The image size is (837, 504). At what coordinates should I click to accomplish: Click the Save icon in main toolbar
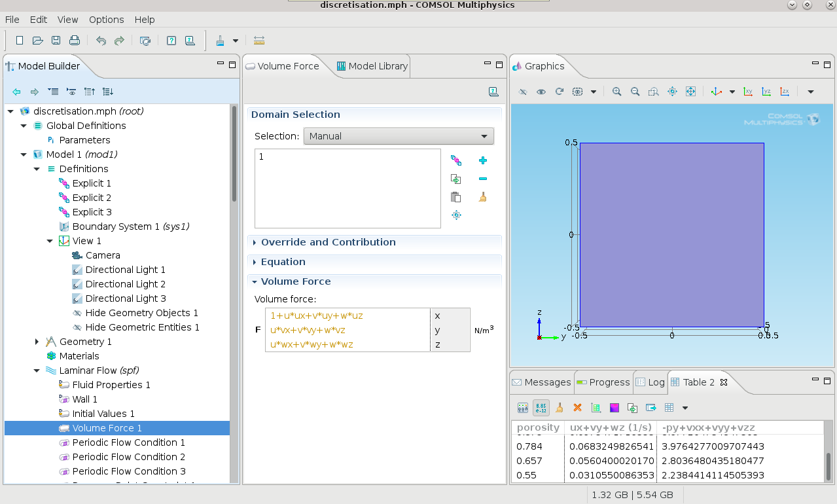tap(56, 41)
